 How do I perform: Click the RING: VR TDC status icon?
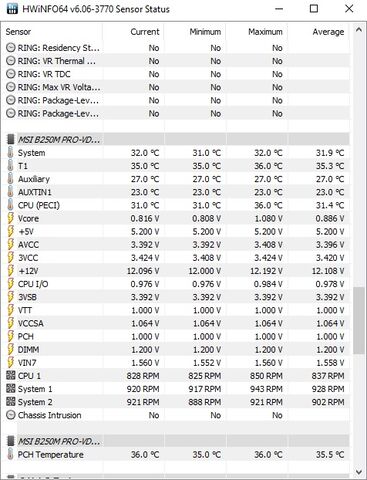click(11, 74)
